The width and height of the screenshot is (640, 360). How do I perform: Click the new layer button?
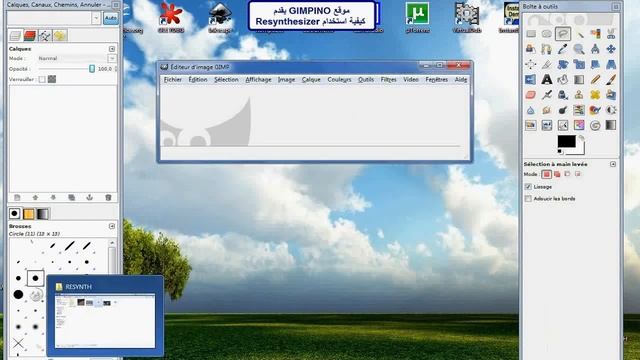(17, 198)
